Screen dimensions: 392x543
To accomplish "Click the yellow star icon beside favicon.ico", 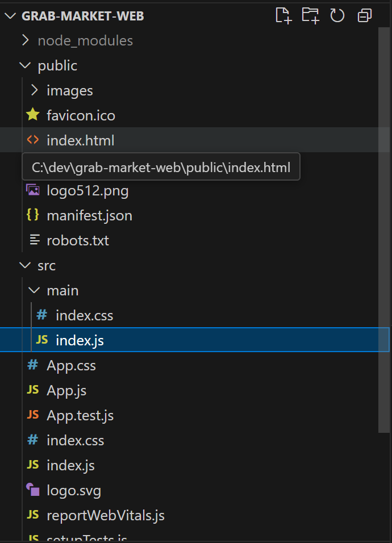I will 33,115.
